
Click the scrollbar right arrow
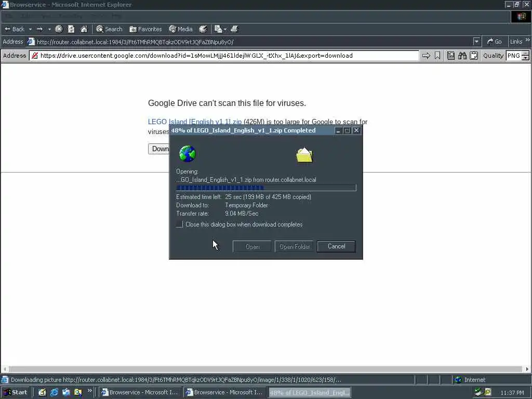tap(527, 369)
